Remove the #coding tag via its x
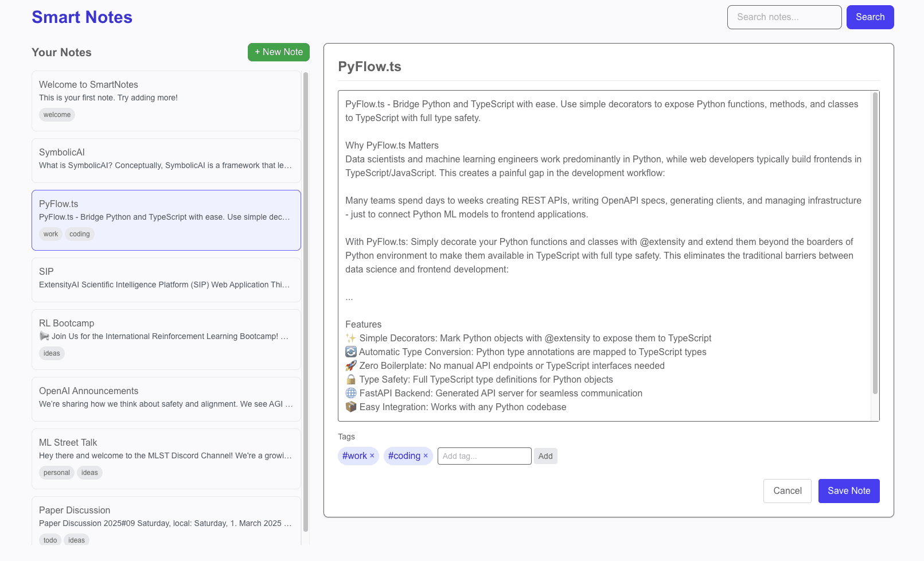 pyautogui.click(x=426, y=456)
